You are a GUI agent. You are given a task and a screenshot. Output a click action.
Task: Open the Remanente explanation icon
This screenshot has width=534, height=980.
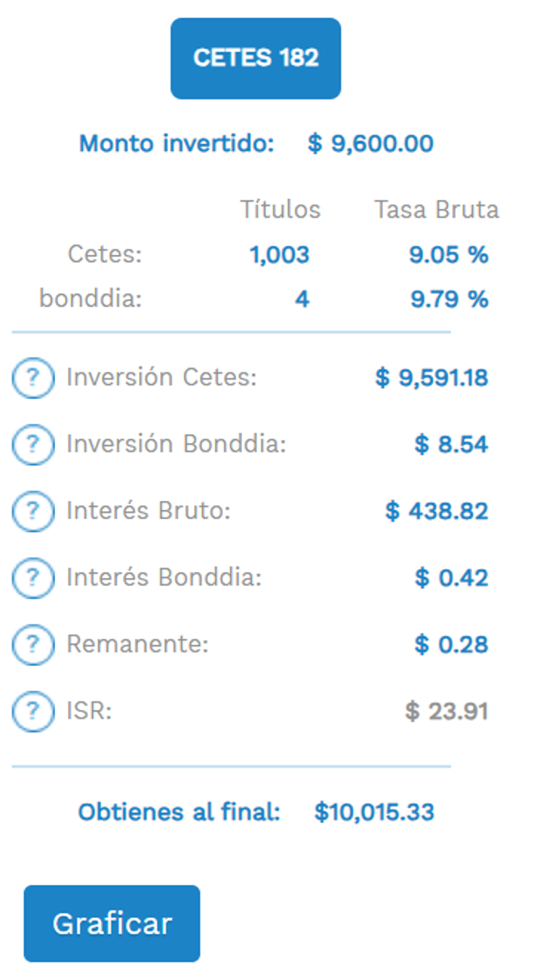coord(33,645)
